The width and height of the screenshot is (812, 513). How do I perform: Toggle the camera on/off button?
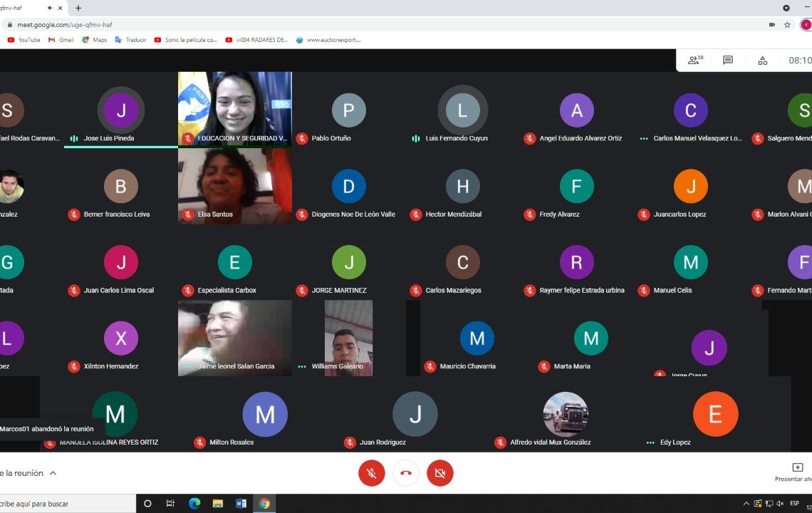point(440,473)
